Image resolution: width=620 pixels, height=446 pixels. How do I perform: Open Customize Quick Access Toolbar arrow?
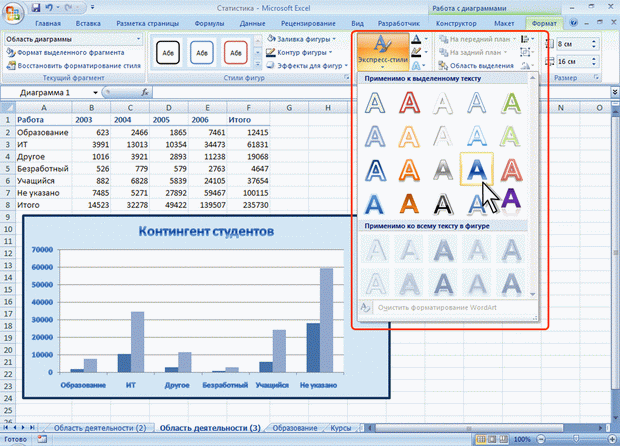coord(92,8)
